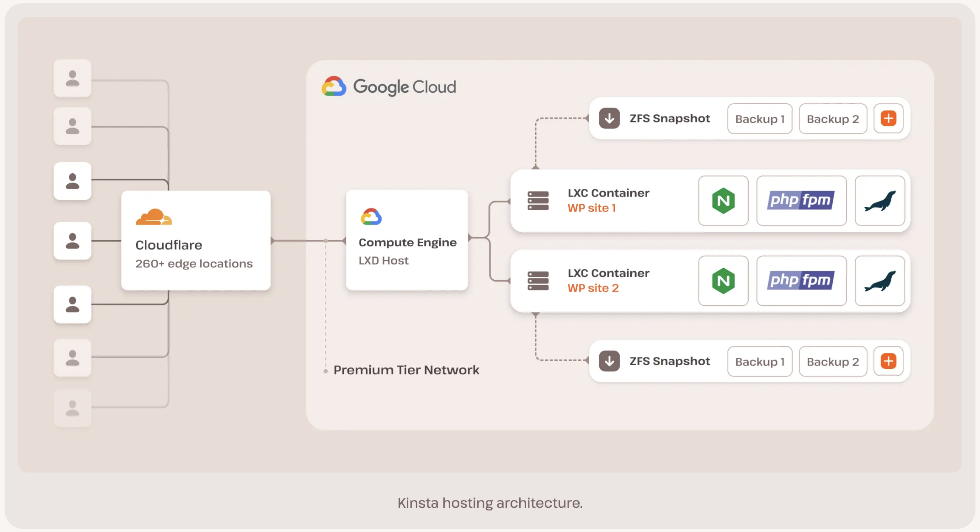
Task: Click the '260+ edge locations' text
Action: coord(194,264)
